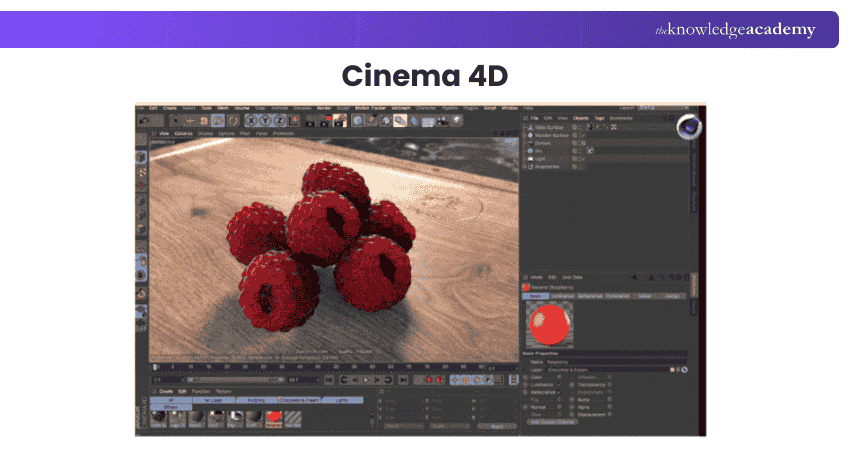Select the highlighted Rotate tool icon
The width and height of the screenshot is (850, 450).
tap(218, 120)
